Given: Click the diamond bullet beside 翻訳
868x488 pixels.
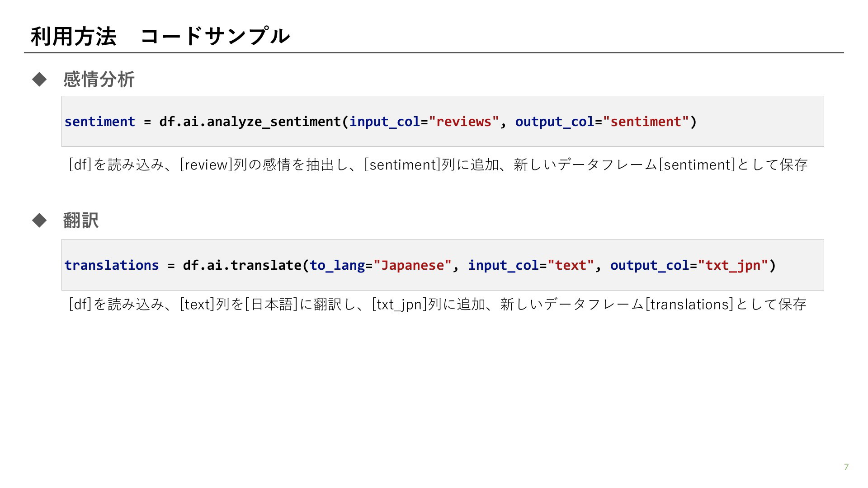Looking at the screenshot, I should click(x=39, y=221).
